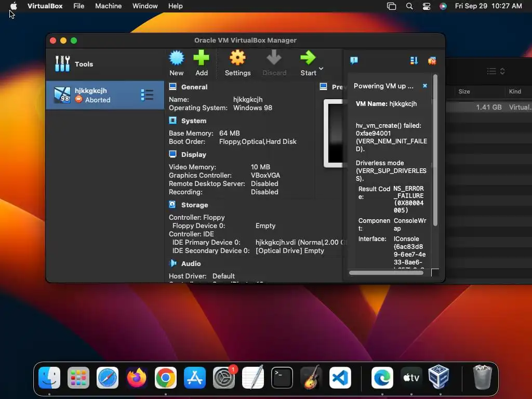Click the Spotlight search icon in menu bar
Image resolution: width=532 pixels, height=399 pixels.
coord(409,6)
